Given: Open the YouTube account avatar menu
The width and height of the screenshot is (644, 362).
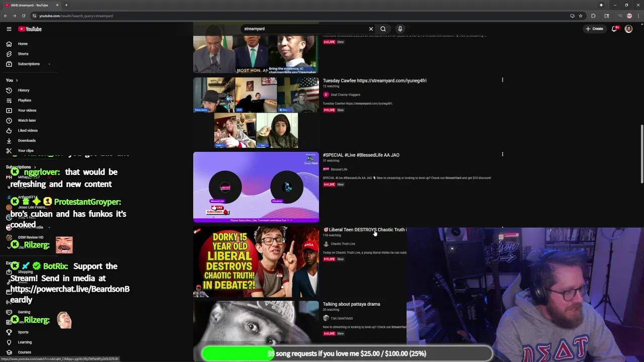Looking at the screenshot, I should click(x=628, y=29).
